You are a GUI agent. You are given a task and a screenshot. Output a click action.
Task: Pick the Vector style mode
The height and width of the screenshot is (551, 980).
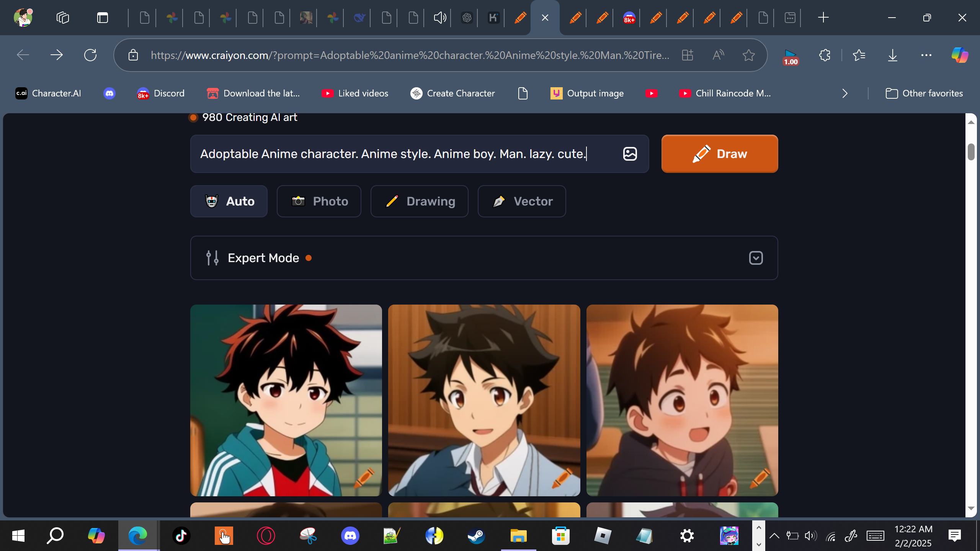click(521, 201)
